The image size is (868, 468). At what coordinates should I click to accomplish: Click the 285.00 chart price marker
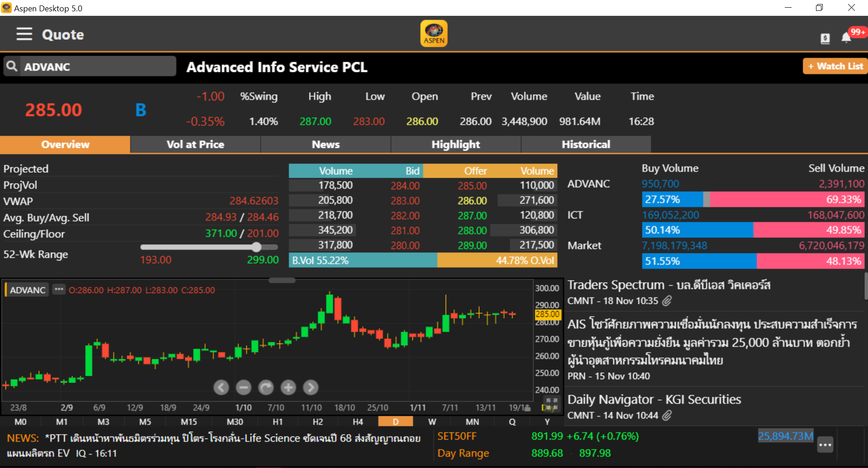pyautogui.click(x=547, y=314)
